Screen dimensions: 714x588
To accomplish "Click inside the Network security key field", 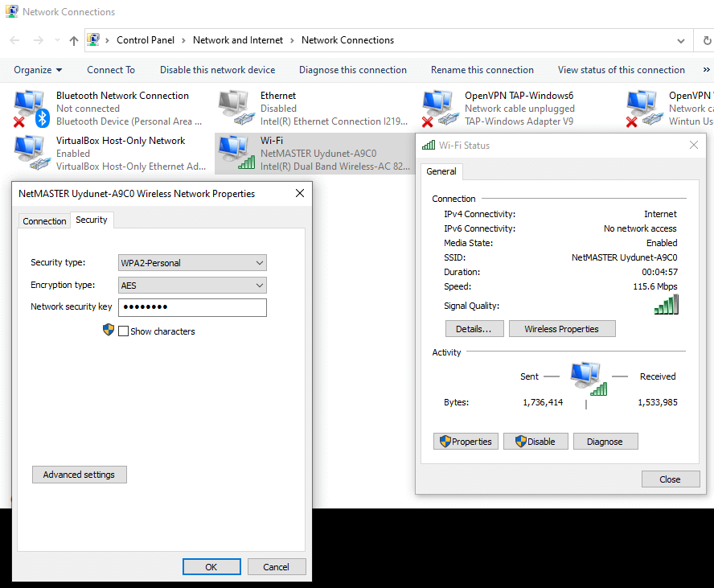I will point(191,307).
